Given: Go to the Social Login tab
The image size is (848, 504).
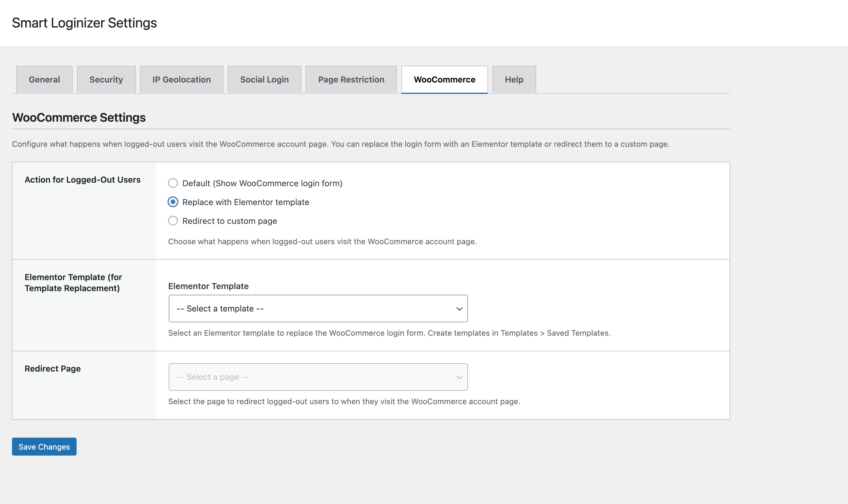Looking at the screenshot, I should coord(264,80).
